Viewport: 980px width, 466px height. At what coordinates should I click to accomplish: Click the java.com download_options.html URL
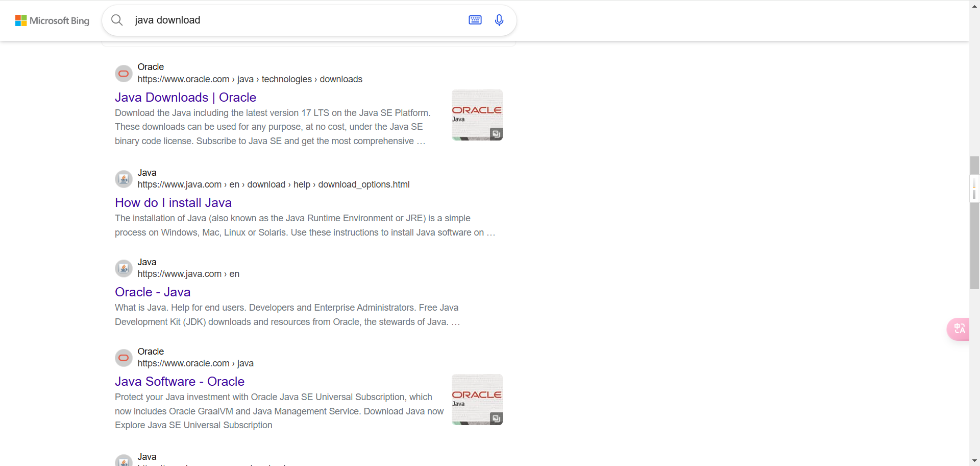(274, 184)
